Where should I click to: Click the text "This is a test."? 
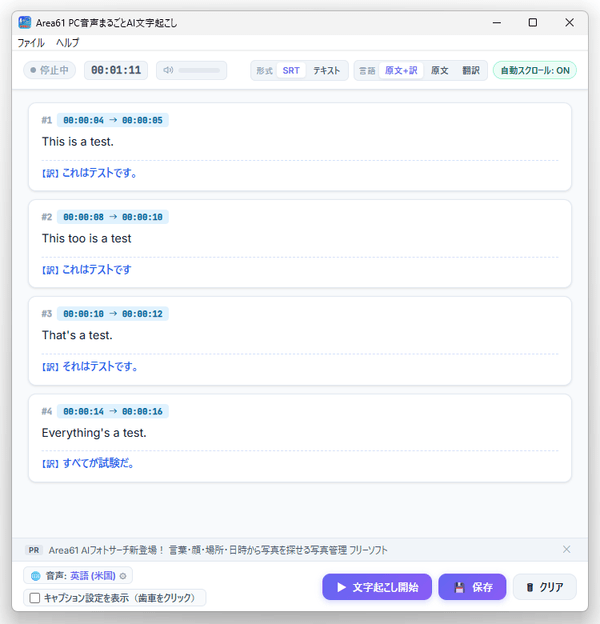point(78,142)
